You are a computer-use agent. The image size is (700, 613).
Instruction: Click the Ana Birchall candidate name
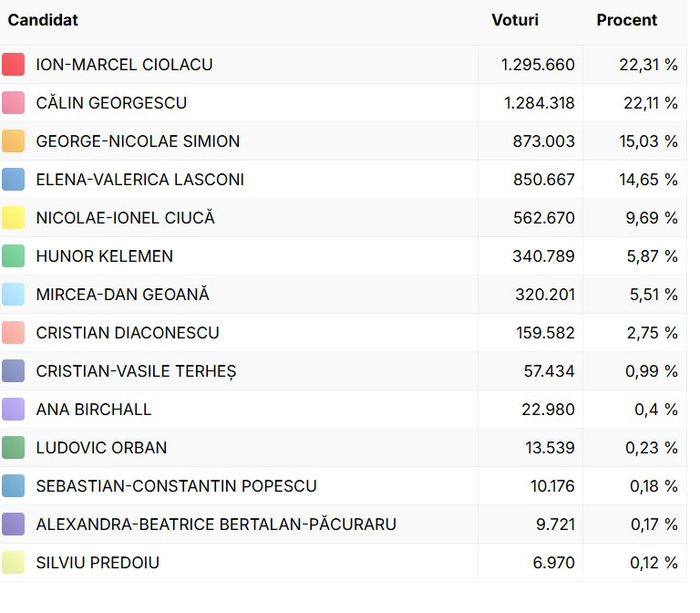click(x=94, y=410)
